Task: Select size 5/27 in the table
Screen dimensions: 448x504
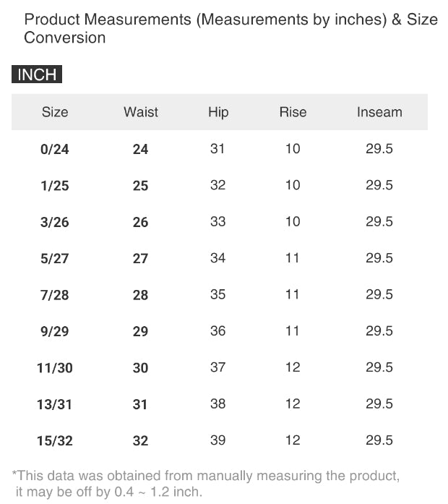Action: (x=55, y=259)
